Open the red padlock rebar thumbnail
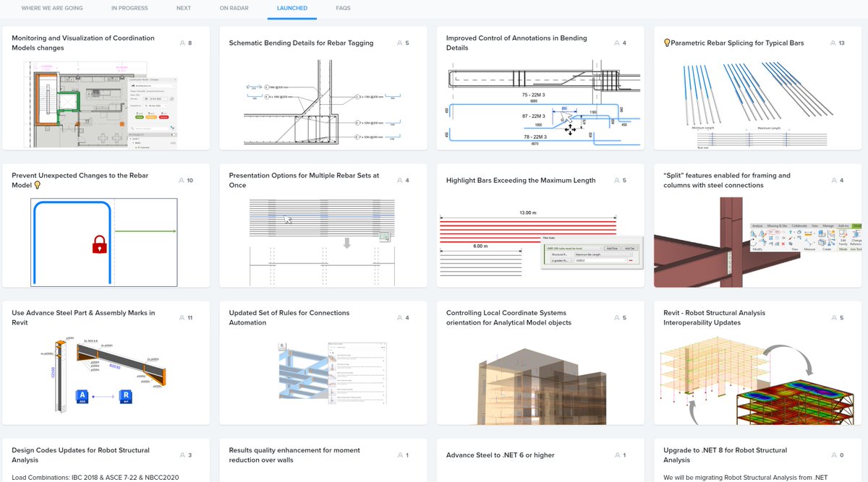This screenshot has width=868, height=482. click(x=103, y=242)
